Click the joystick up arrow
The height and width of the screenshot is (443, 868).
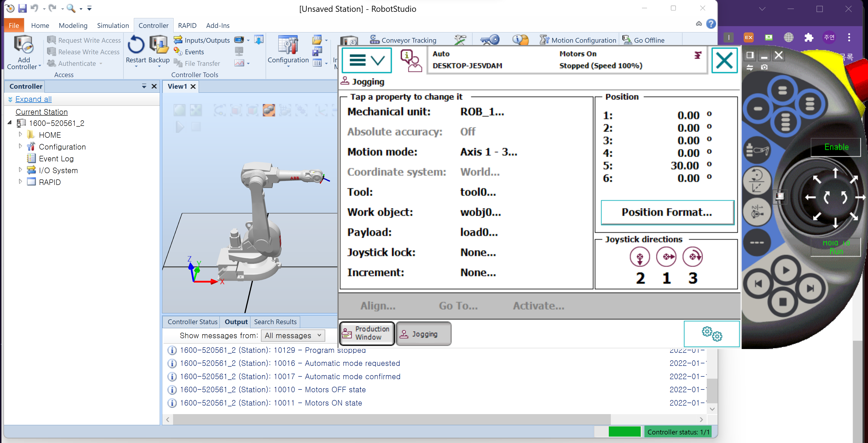(835, 173)
